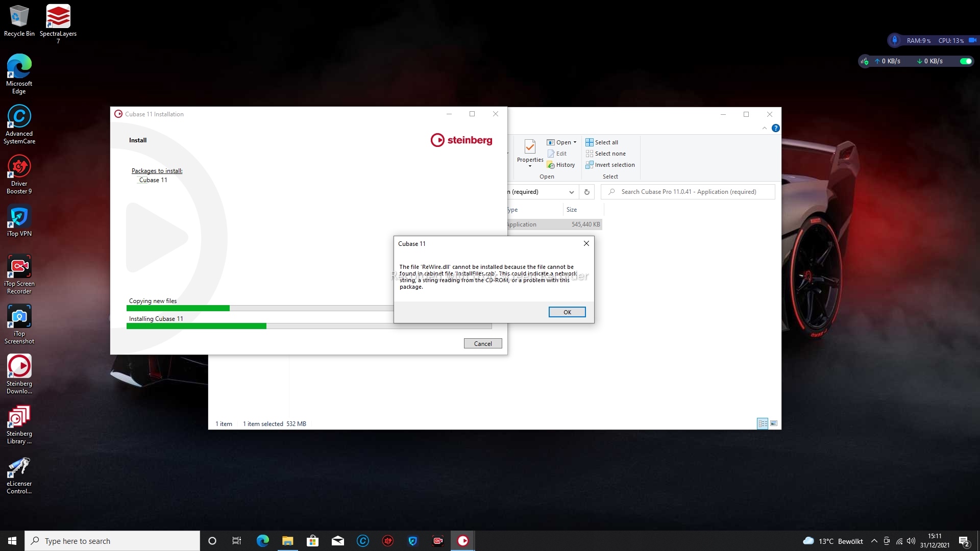This screenshot has width=980, height=551.
Task: Show hidden system tray icons
Action: pyautogui.click(x=874, y=541)
